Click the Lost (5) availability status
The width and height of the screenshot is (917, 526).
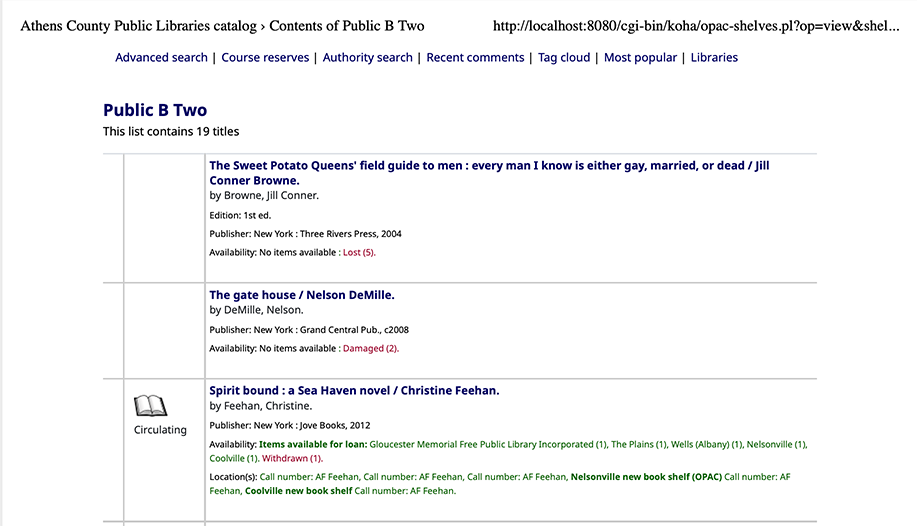pos(358,253)
